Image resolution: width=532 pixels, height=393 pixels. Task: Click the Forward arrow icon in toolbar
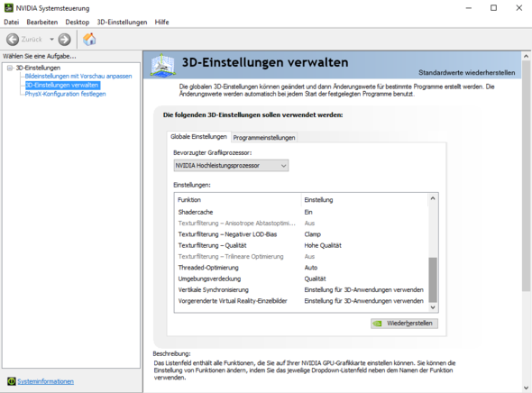coord(64,40)
